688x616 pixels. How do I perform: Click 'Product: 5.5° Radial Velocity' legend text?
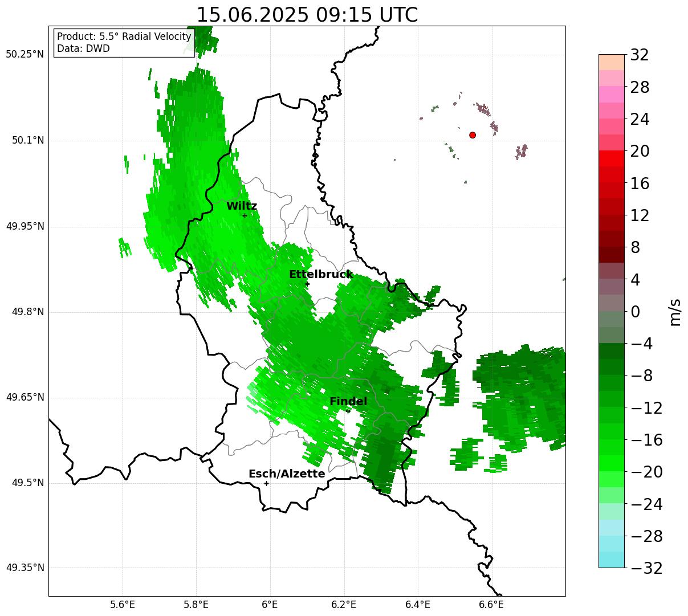[124, 36]
